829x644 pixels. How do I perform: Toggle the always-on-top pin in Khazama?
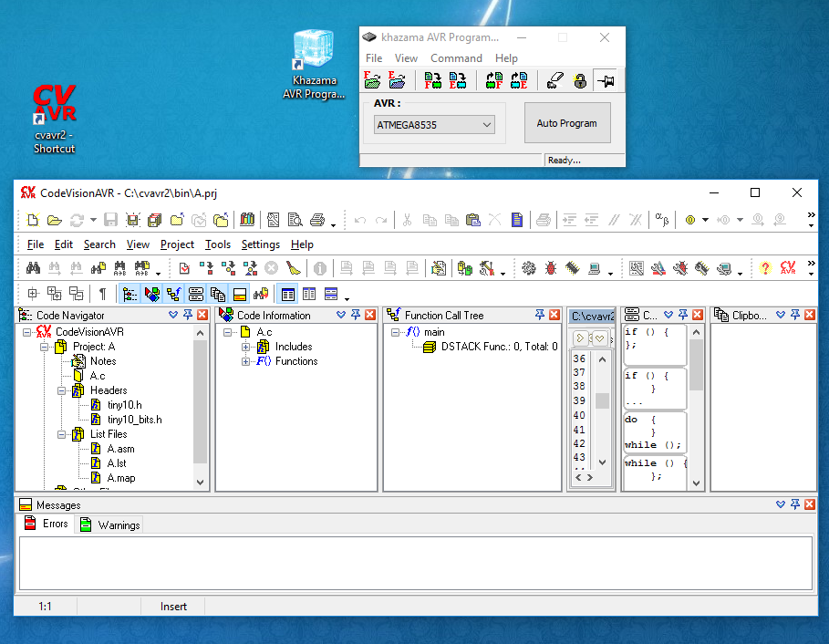pyautogui.click(x=606, y=80)
